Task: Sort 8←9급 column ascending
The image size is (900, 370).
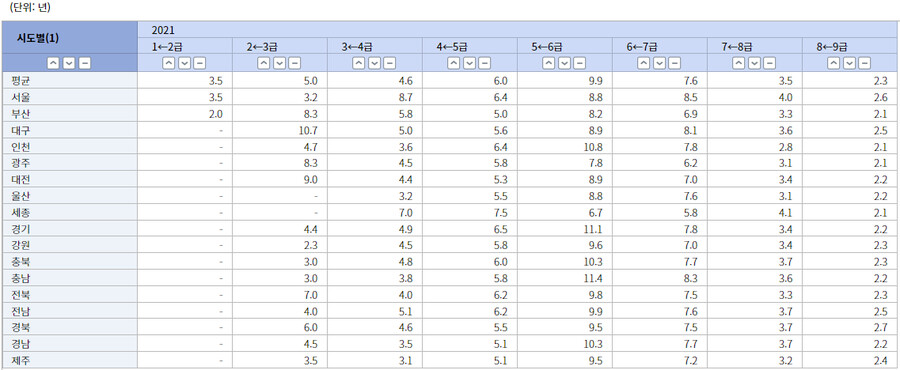Action: coord(833,63)
